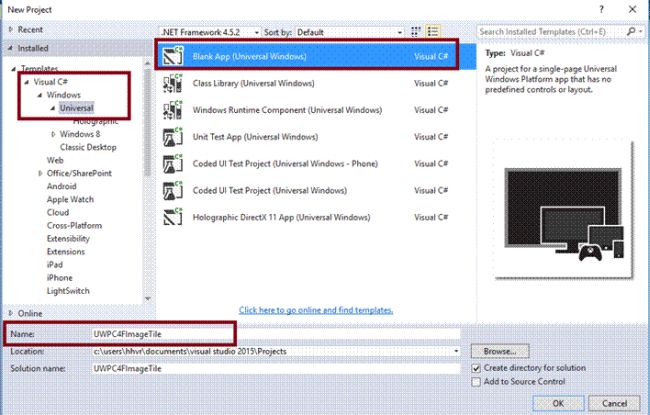
Task: Click the search magnifier icon
Action: (631, 32)
